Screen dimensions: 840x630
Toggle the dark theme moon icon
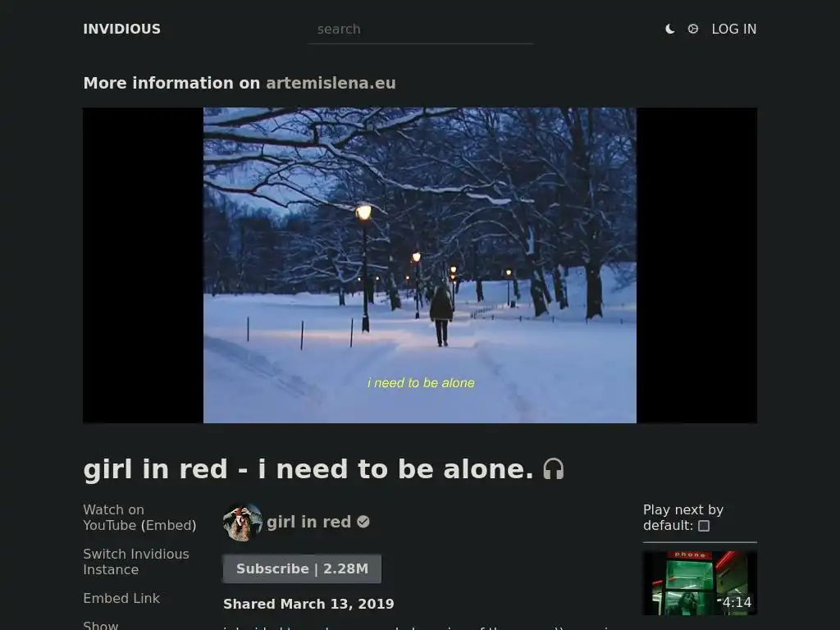coord(669,29)
